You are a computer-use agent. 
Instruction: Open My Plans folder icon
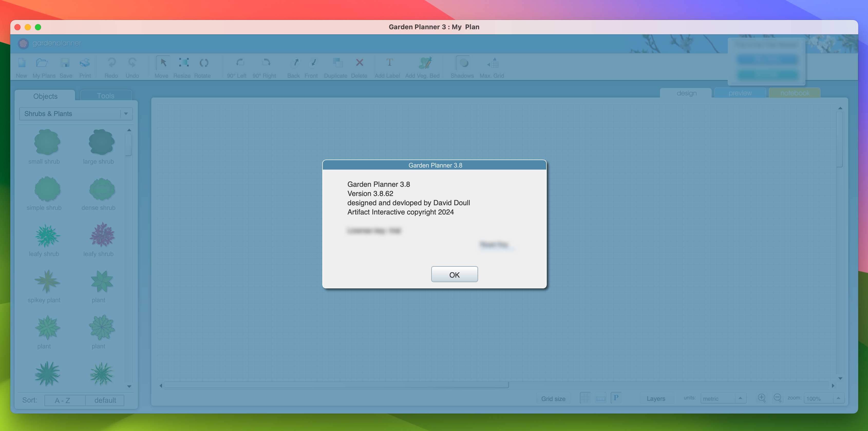pyautogui.click(x=42, y=63)
